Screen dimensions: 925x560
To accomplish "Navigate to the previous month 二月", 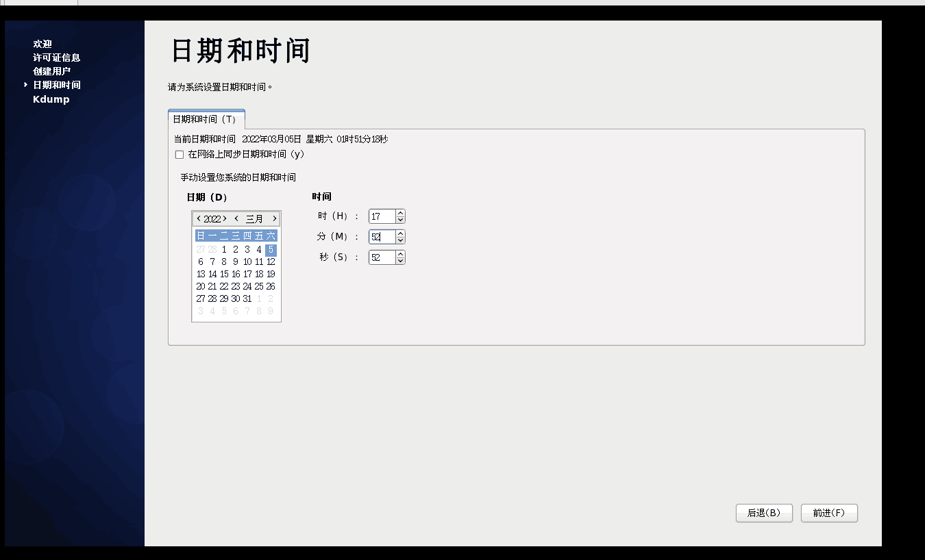I will point(236,218).
